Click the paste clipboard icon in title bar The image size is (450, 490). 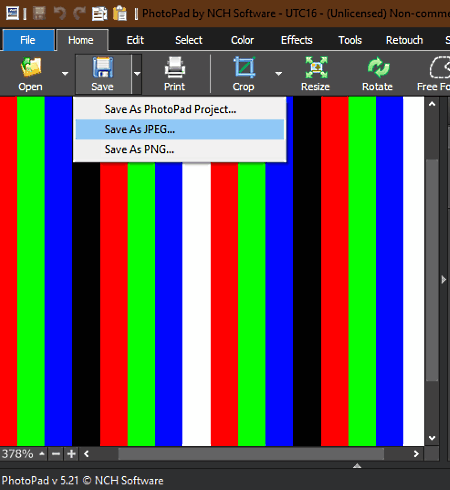click(120, 13)
